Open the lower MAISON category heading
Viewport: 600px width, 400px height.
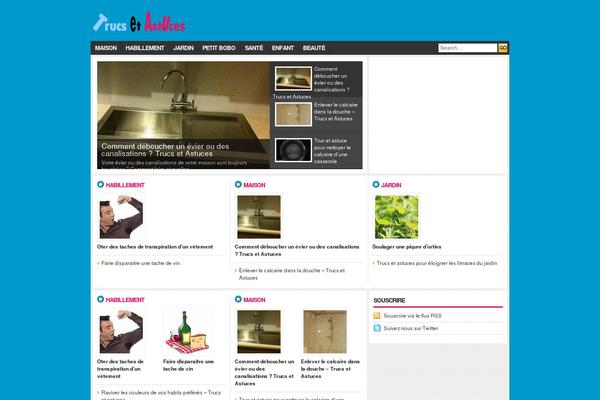point(254,300)
